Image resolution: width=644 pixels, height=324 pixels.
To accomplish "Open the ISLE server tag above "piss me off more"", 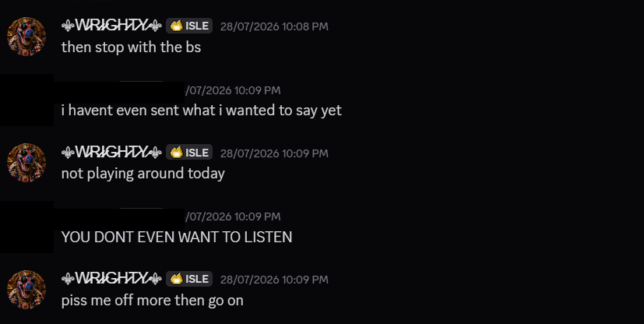I will point(189,279).
